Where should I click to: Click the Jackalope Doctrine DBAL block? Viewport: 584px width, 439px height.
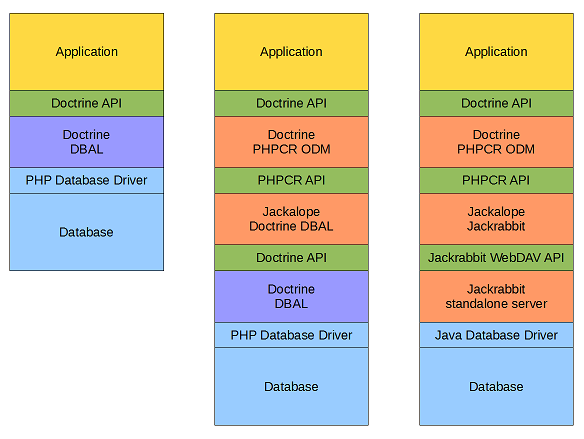coord(291,219)
